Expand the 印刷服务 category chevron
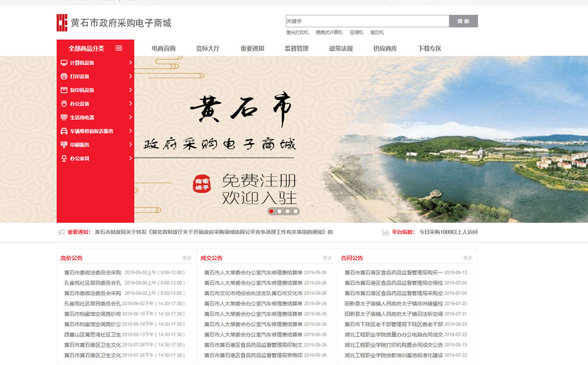Viewport: 588px width, 365px height. [130, 145]
